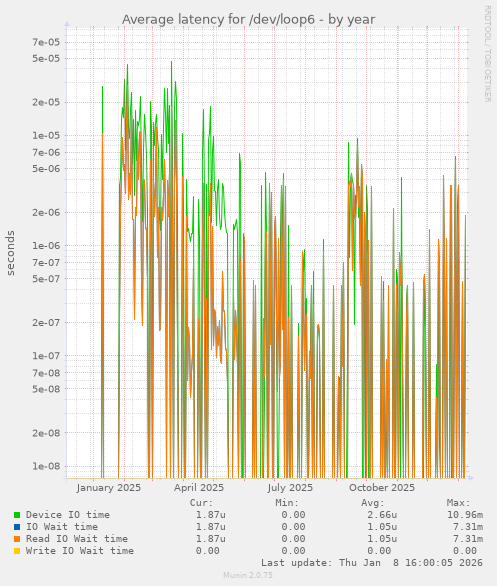
Task: Click the Device IO time max value 10.96m
Action: 465,515
